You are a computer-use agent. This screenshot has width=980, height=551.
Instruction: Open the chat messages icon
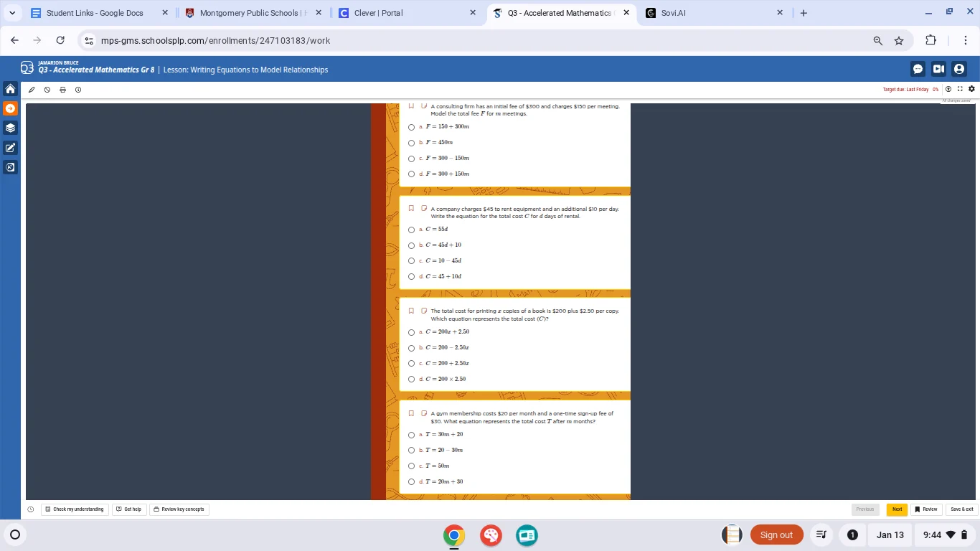click(x=918, y=69)
